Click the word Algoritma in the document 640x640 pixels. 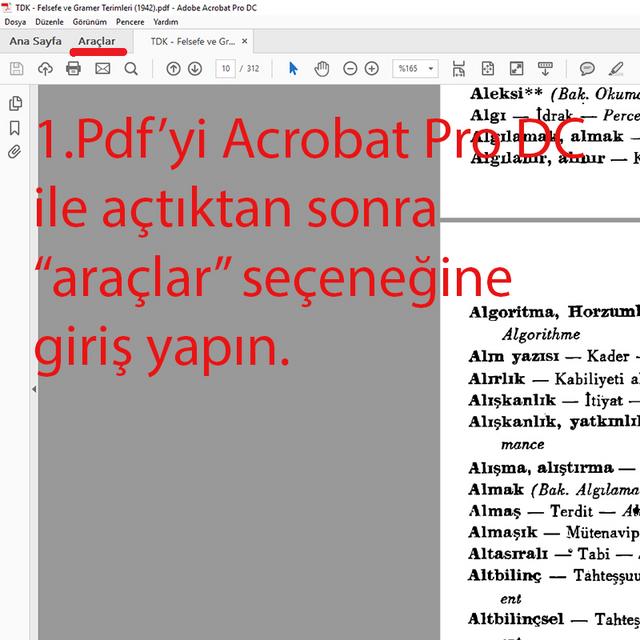pos(514,312)
